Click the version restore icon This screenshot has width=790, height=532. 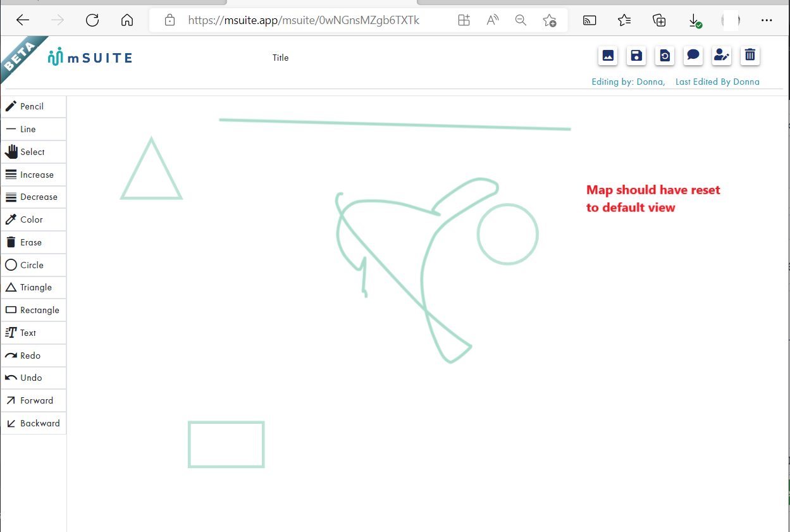[664, 56]
